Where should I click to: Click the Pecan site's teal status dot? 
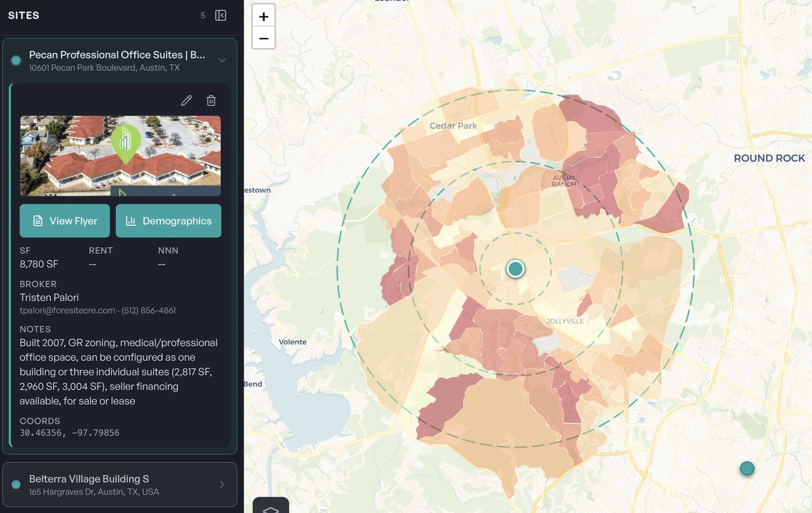pyautogui.click(x=16, y=61)
